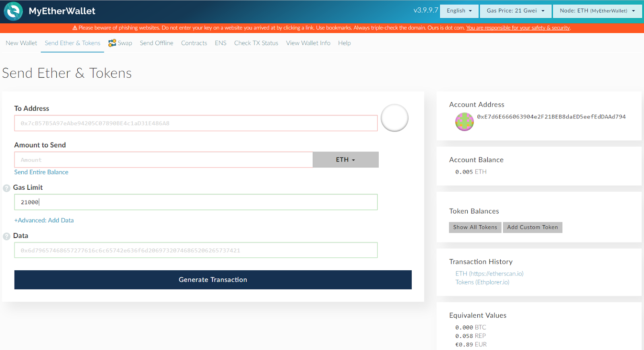The width and height of the screenshot is (644, 350).
Task: Focus the Amount input field
Action: [x=164, y=160]
